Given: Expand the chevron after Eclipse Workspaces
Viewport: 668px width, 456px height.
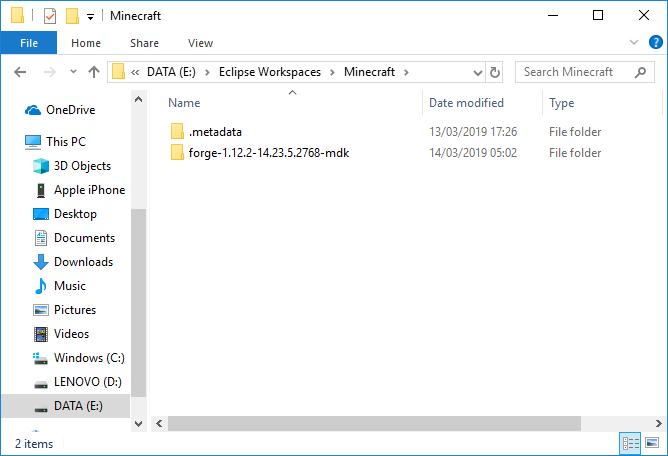Looking at the screenshot, I should 332,72.
